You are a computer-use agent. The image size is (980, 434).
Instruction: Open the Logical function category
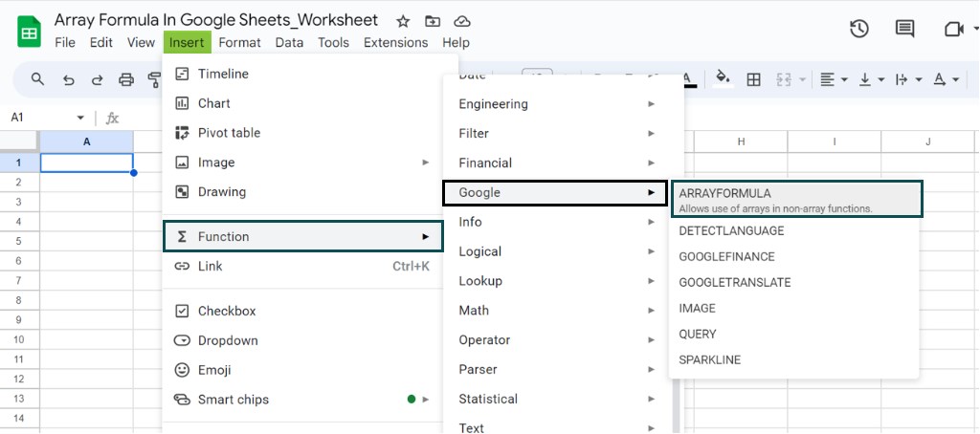(558, 251)
